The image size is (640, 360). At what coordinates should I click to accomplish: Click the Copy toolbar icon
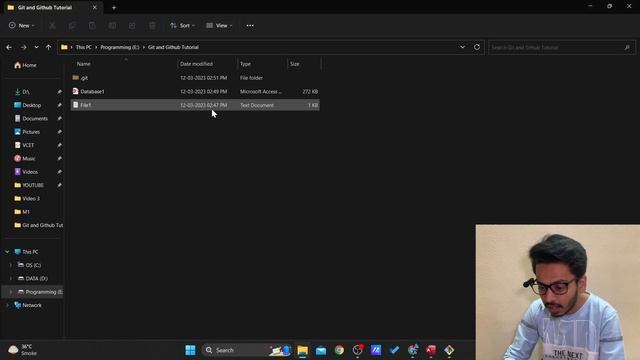pyautogui.click(x=72, y=26)
